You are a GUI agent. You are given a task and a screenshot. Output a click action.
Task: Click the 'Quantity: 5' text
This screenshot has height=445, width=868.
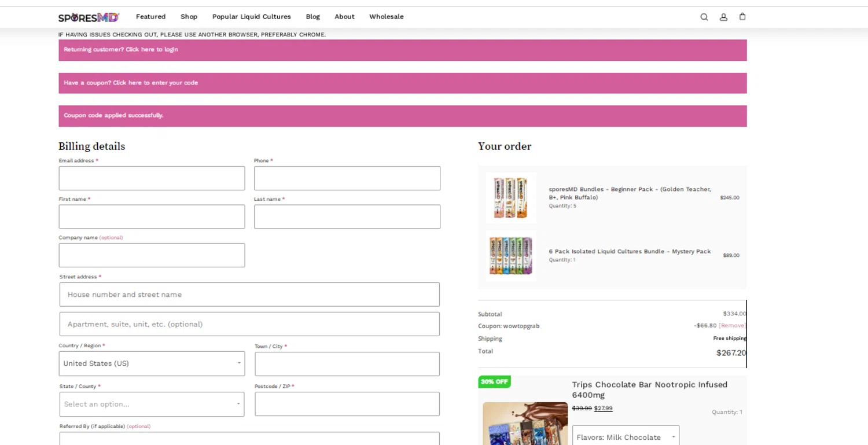562,206
